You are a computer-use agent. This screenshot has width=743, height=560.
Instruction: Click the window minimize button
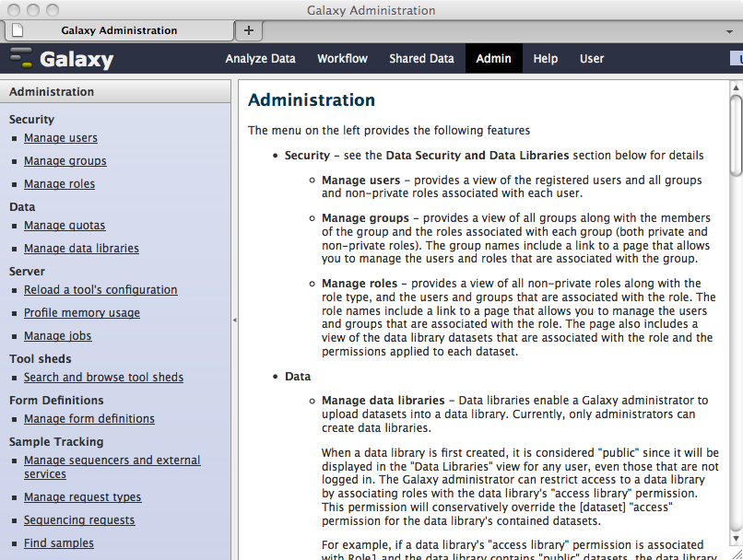[33, 10]
